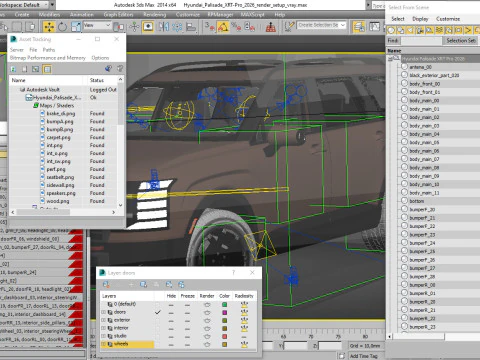Select carpet.png in Asset Tracking list
Screen dimensions: 480x360
coord(58,137)
